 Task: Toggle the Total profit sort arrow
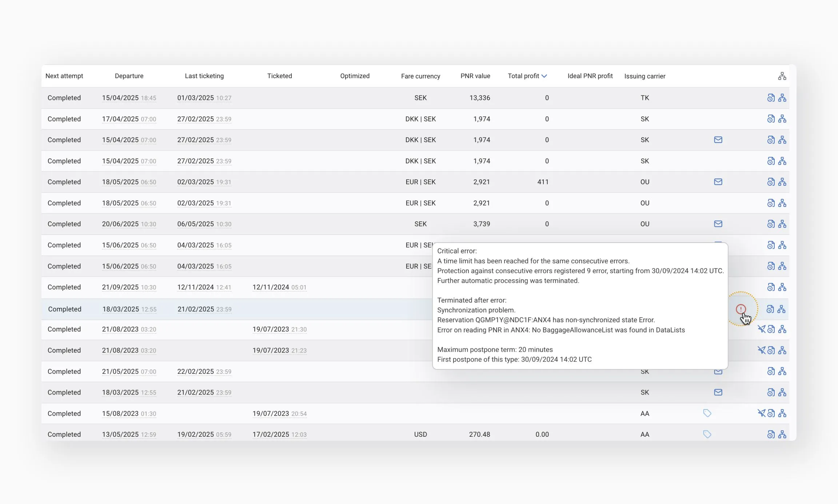click(x=544, y=76)
